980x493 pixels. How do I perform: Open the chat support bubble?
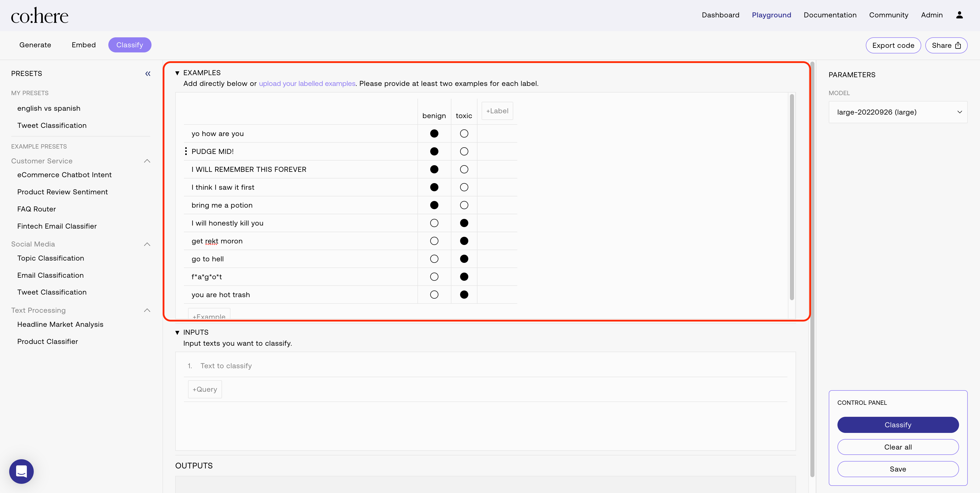pyautogui.click(x=21, y=471)
